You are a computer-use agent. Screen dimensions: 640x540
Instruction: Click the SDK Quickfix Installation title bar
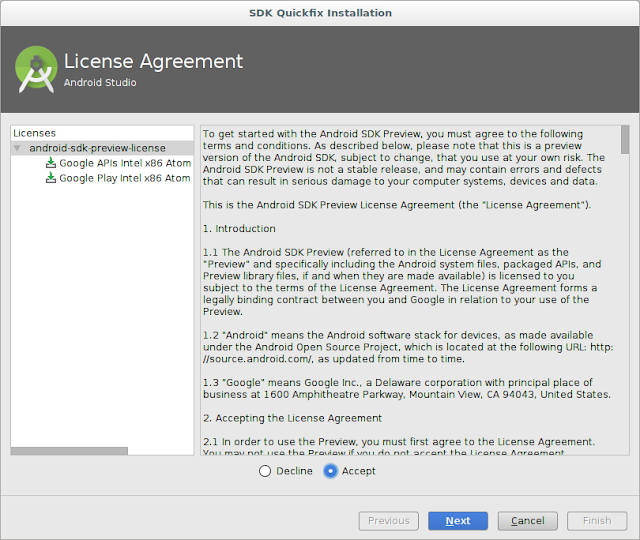click(320, 13)
